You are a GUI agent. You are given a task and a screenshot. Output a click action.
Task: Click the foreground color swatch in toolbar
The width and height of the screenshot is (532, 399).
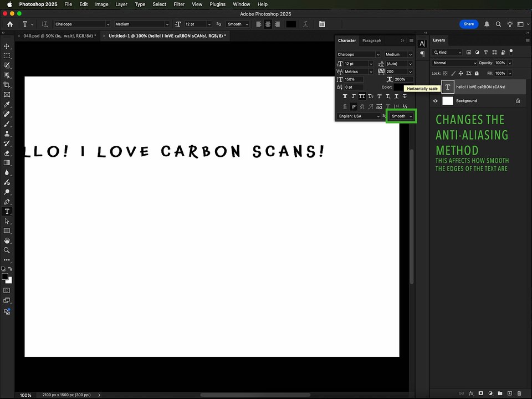(5, 277)
